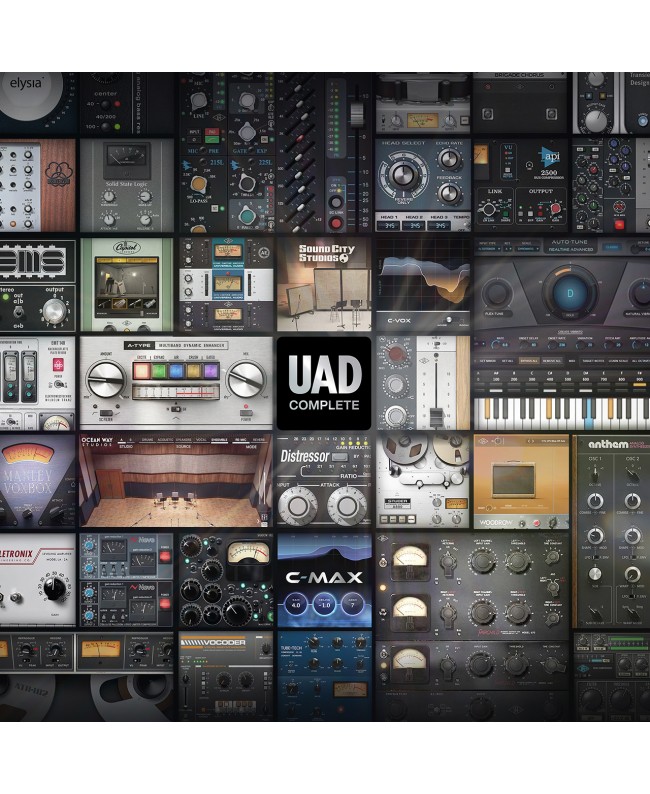This screenshot has height=794, width=650.
Task: Toggle the lower Neve red power button
Action: click(x=165, y=604)
